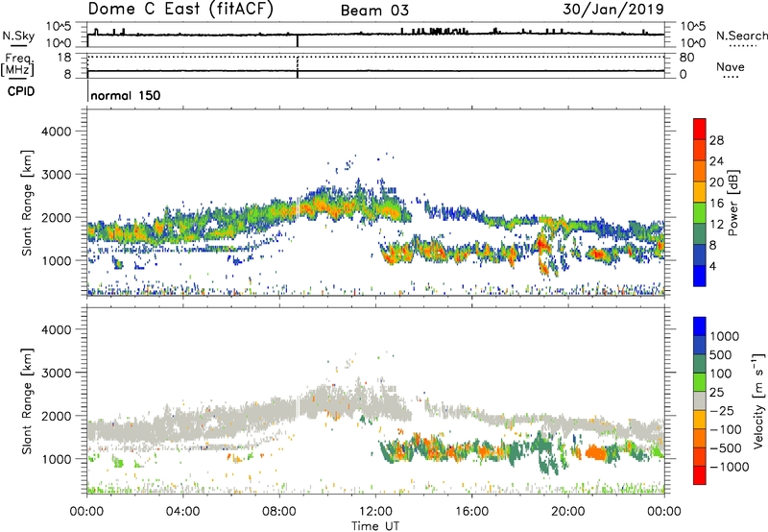Viewport: 768px width, 532px height.
Task: Click the '-1000' value on the velocity colorbar
Action: 729,467
